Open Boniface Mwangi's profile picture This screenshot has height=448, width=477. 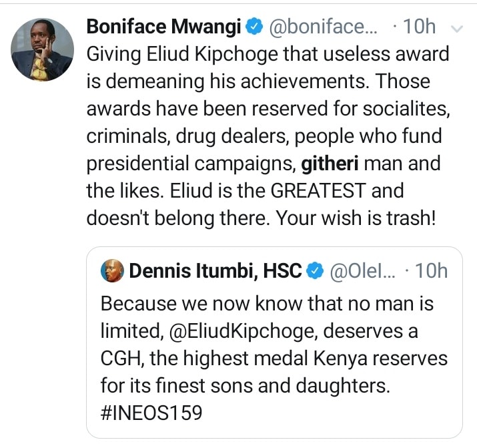pyautogui.click(x=43, y=49)
